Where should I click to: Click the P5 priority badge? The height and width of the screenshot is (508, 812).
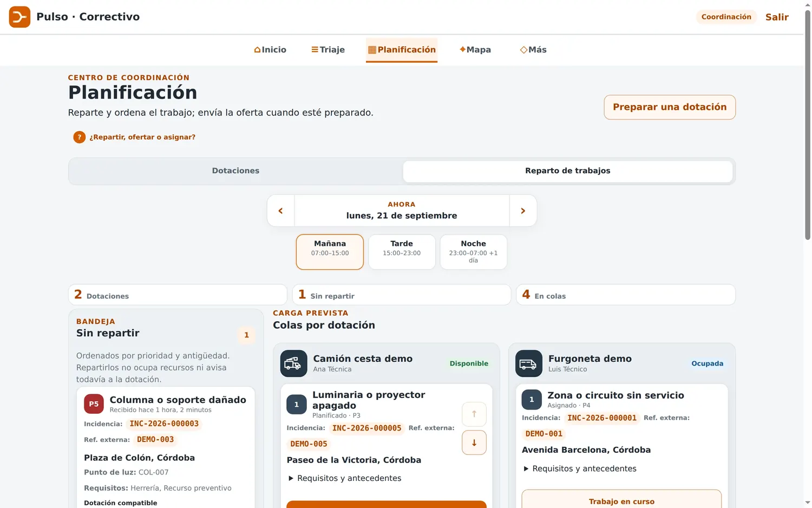pos(94,404)
